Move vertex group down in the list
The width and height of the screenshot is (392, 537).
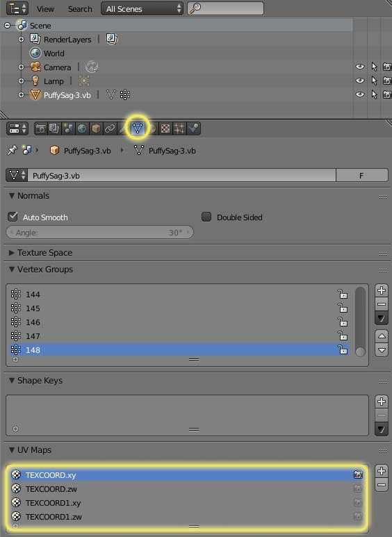point(382,350)
